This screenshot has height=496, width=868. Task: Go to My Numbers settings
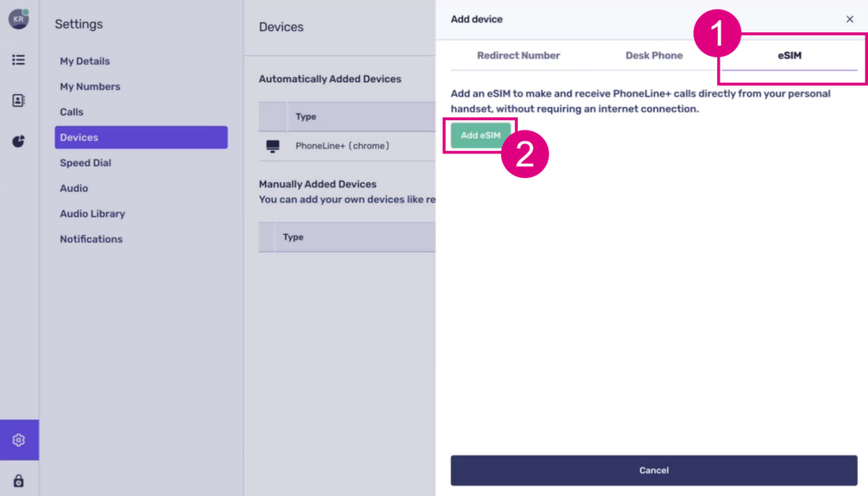point(90,86)
